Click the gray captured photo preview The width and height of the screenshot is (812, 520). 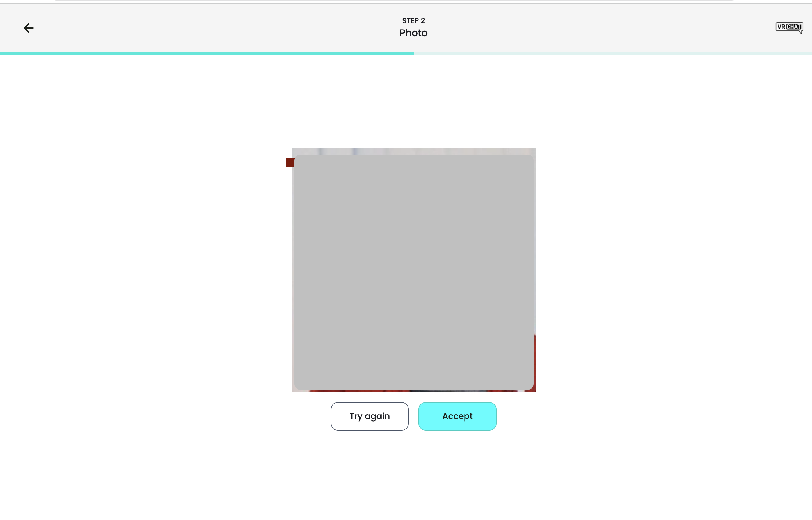[414, 272]
